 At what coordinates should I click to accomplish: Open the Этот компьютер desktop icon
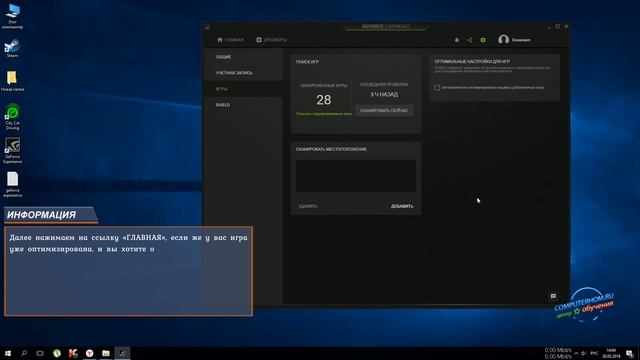point(12,16)
